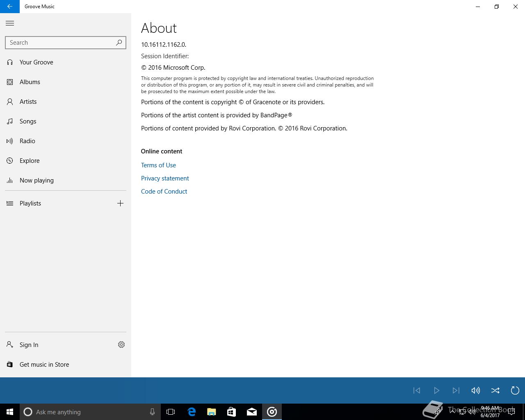Open the Mail app from taskbar
Image resolution: width=525 pixels, height=420 pixels.
pyautogui.click(x=251, y=412)
